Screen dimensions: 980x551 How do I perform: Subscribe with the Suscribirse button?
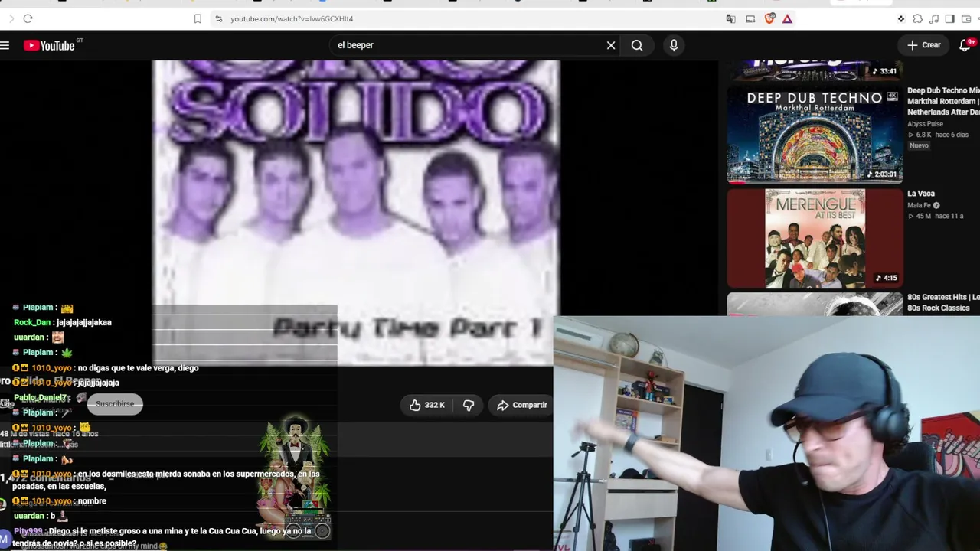pos(115,403)
